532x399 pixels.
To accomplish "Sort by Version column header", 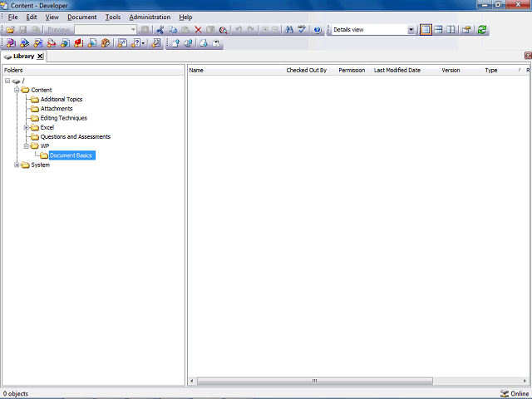I will tap(461, 70).
